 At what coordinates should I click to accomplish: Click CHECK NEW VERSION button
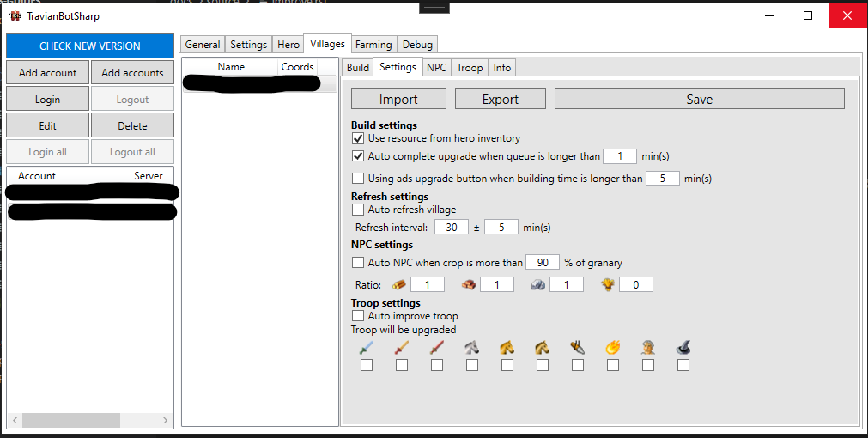pyautogui.click(x=89, y=46)
